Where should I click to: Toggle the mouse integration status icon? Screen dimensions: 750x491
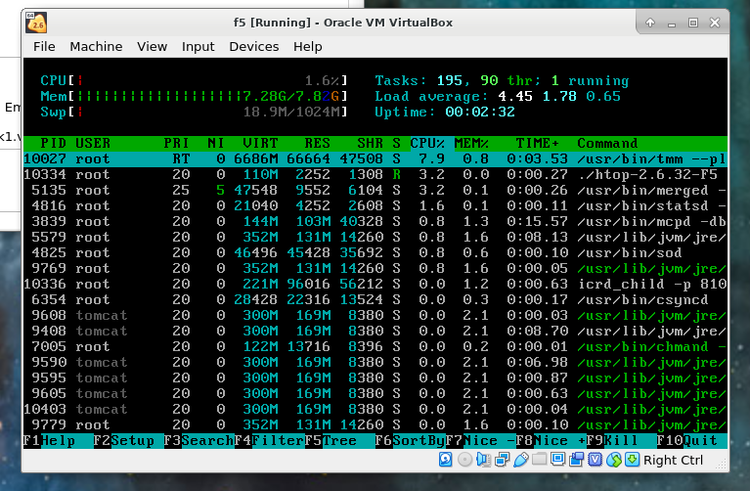pyautogui.click(x=614, y=460)
